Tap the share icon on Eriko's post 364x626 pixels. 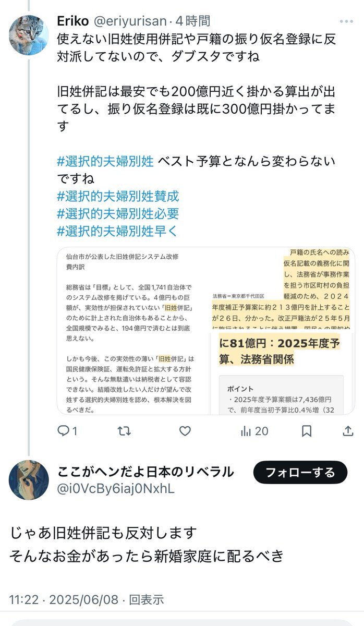click(x=348, y=431)
